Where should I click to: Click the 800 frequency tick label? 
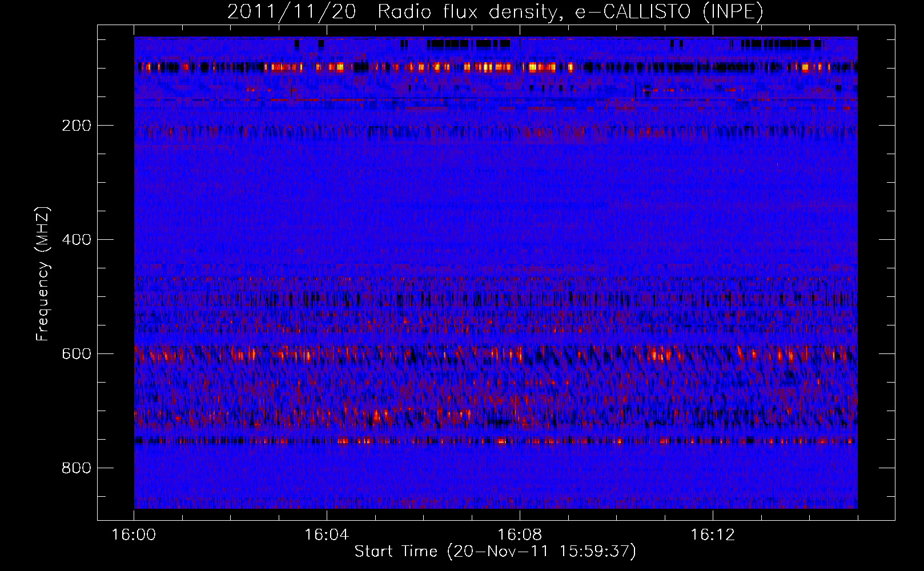[77, 468]
